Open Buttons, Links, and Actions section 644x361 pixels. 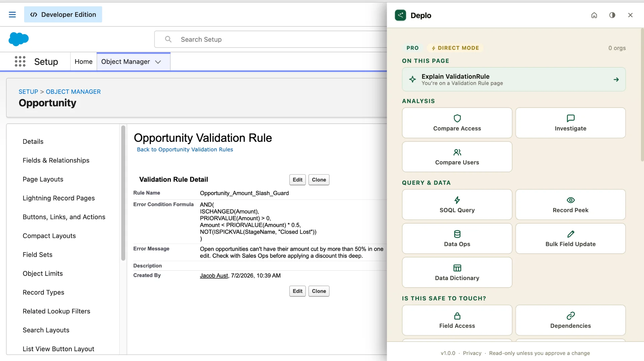[64, 217]
